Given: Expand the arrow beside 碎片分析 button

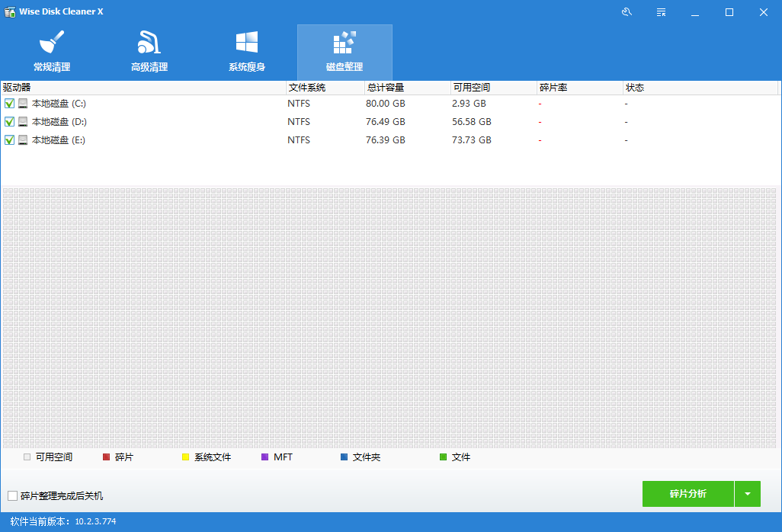Looking at the screenshot, I should click(x=747, y=494).
